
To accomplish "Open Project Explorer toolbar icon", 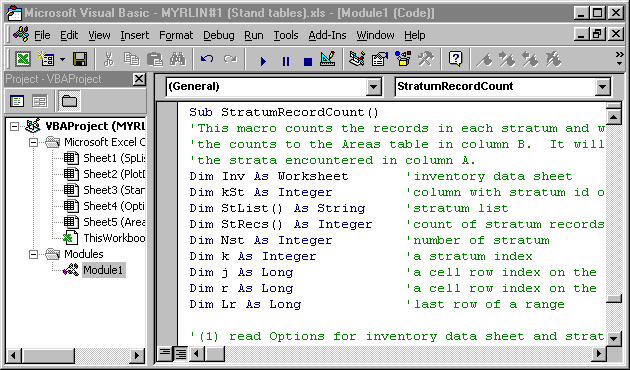I will [356, 60].
